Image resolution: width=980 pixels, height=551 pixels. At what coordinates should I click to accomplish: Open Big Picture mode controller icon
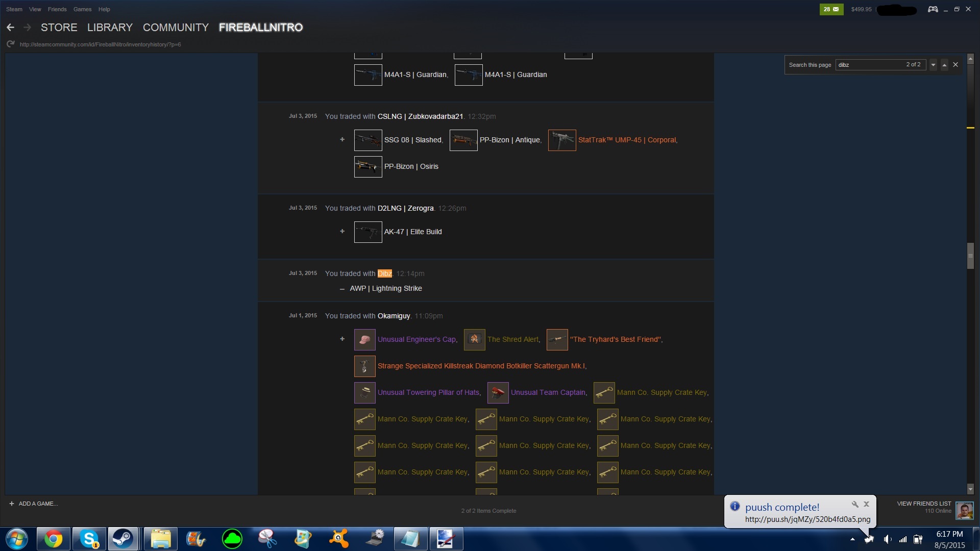click(x=933, y=9)
